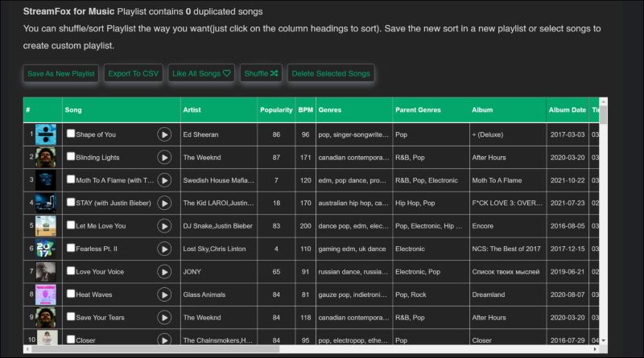This screenshot has width=644, height=358.
Task: Click artist cell DJ Snake,Justin Bieber
Action: [x=217, y=226]
